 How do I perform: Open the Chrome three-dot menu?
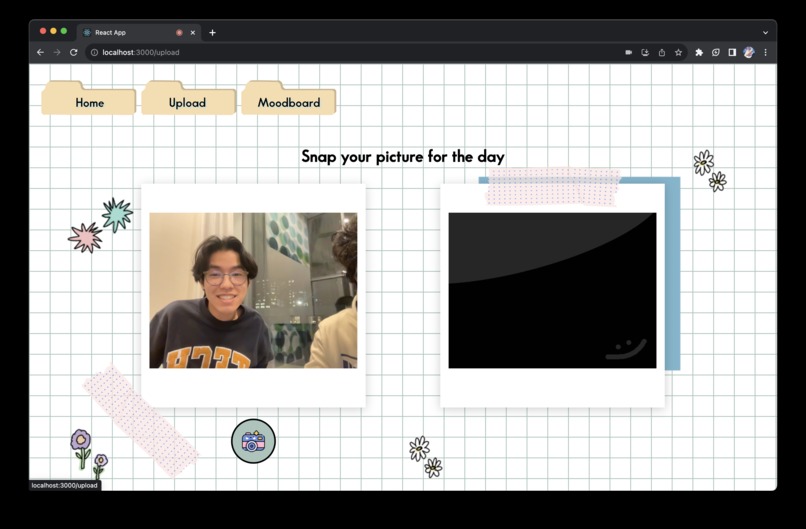coord(765,52)
